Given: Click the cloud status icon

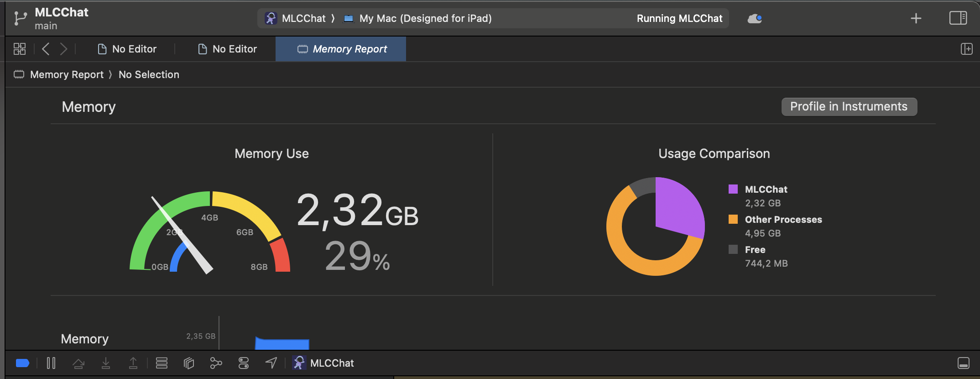Looking at the screenshot, I should pos(755,18).
